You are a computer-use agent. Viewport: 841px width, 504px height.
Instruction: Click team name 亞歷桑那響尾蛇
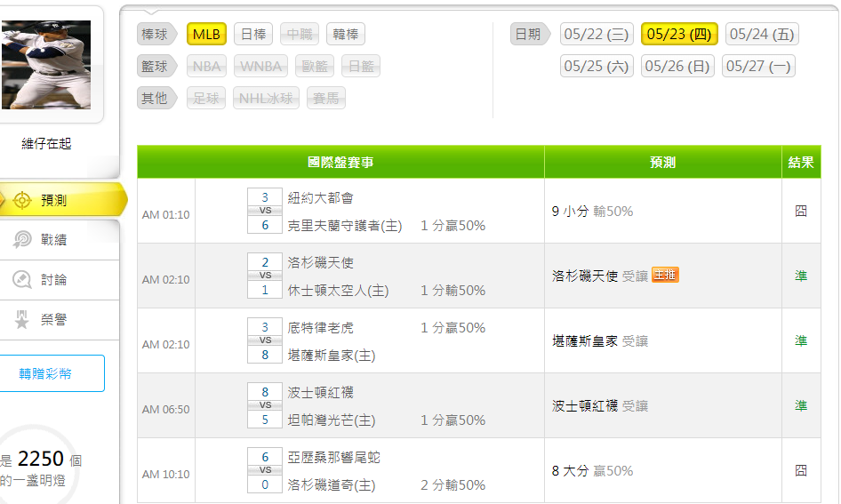[333, 458]
